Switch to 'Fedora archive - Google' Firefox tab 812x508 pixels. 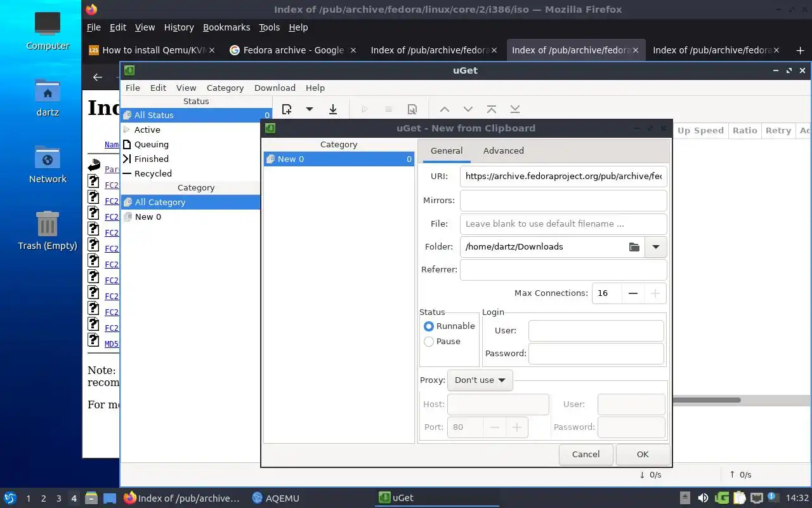(293, 50)
